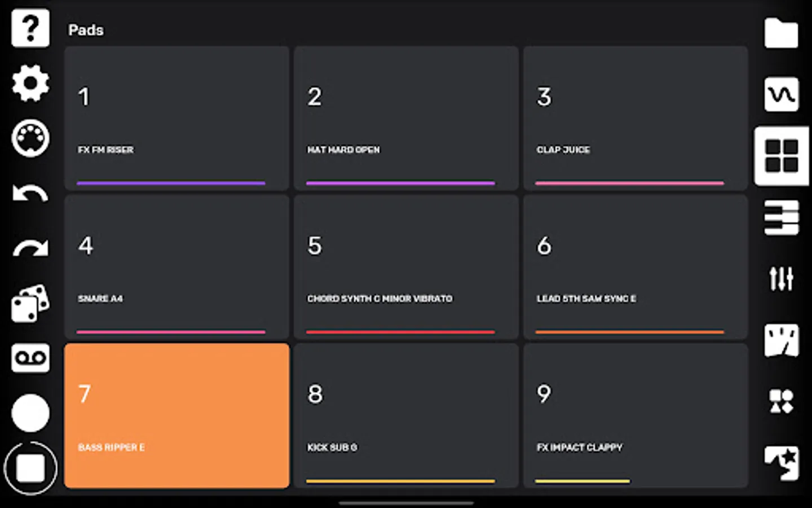The height and width of the screenshot is (508, 812).
Task: Trigger pad 3 Clap Juice
Action: [636, 119]
